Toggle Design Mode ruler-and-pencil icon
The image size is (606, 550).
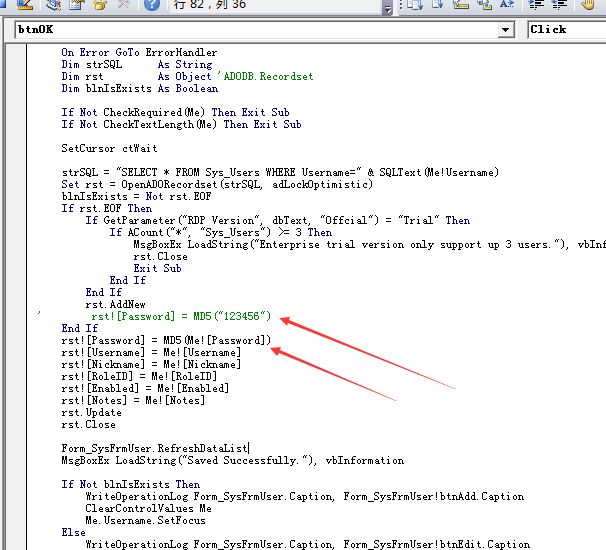coord(26,4)
